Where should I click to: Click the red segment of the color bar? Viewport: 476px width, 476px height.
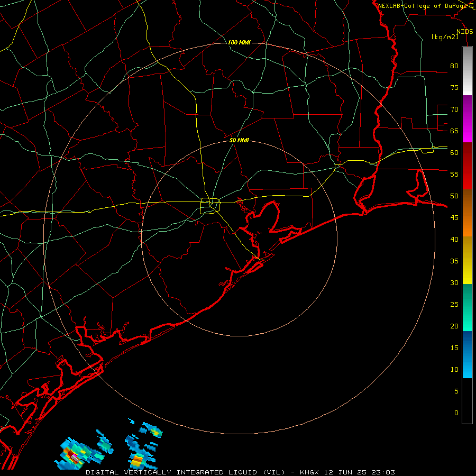click(467, 166)
